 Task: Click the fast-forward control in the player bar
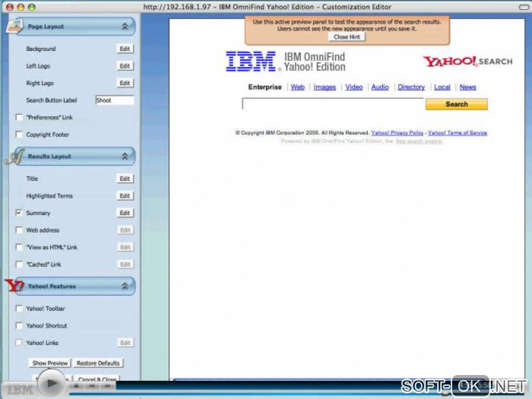[x=107, y=386]
